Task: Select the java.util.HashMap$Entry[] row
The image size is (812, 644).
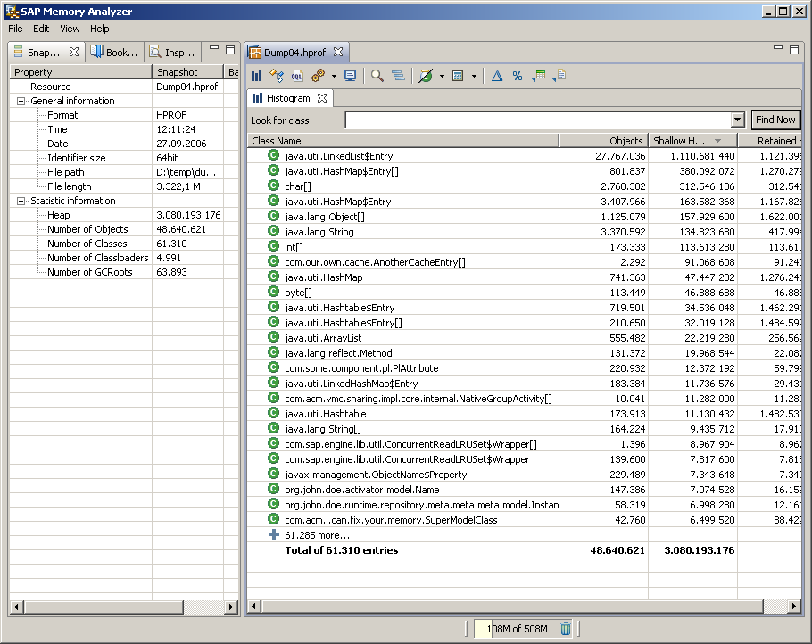Action: (524, 171)
